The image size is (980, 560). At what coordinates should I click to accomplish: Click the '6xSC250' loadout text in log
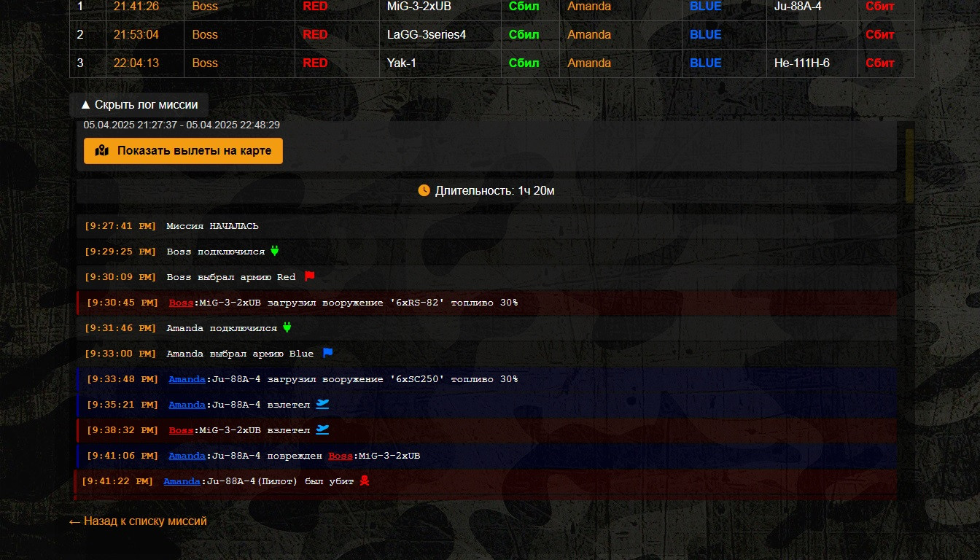click(x=418, y=379)
